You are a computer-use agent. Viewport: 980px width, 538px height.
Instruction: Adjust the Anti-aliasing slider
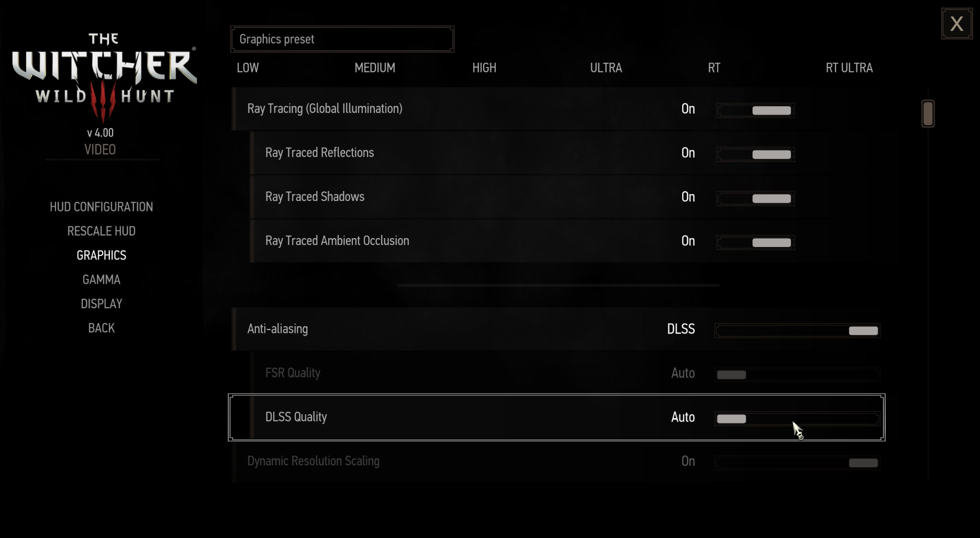click(797, 331)
